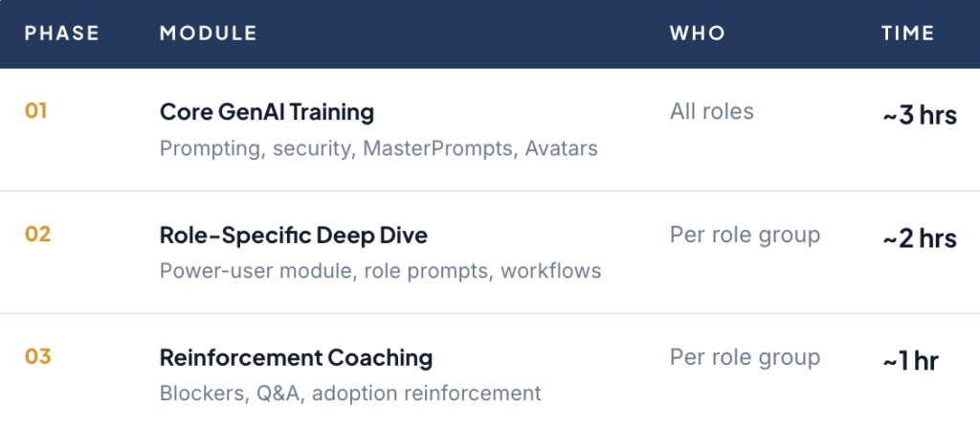Click the TIME column header
Image resolution: width=980 pixels, height=429 pixels.
pos(907,34)
